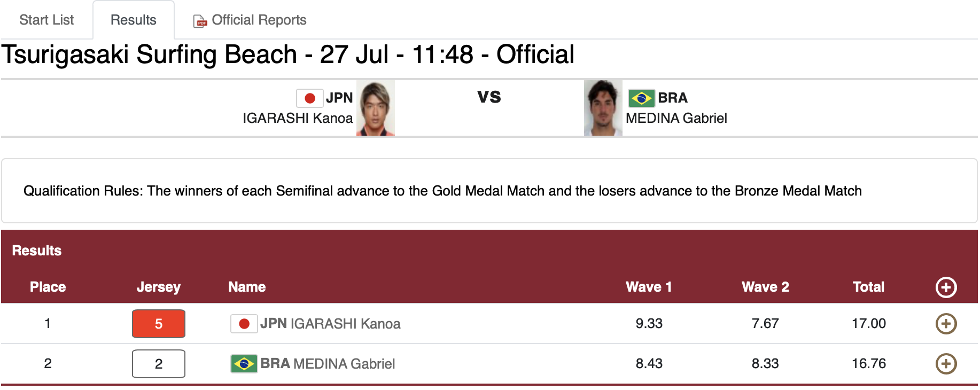This screenshot has width=980, height=390.
Task: Click the Japan flag in results table
Action: [x=244, y=324]
